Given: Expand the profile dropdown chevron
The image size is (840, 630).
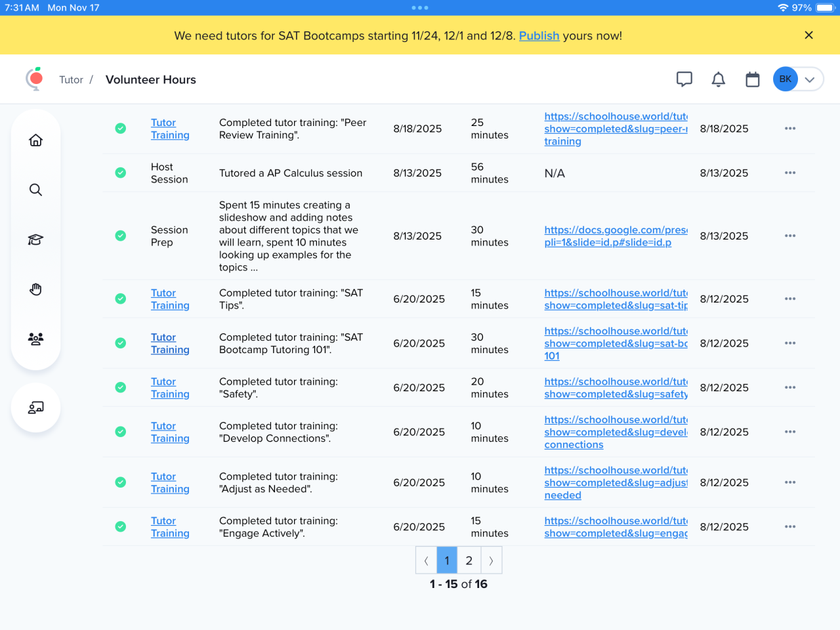Looking at the screenshot, I should 810,79.
